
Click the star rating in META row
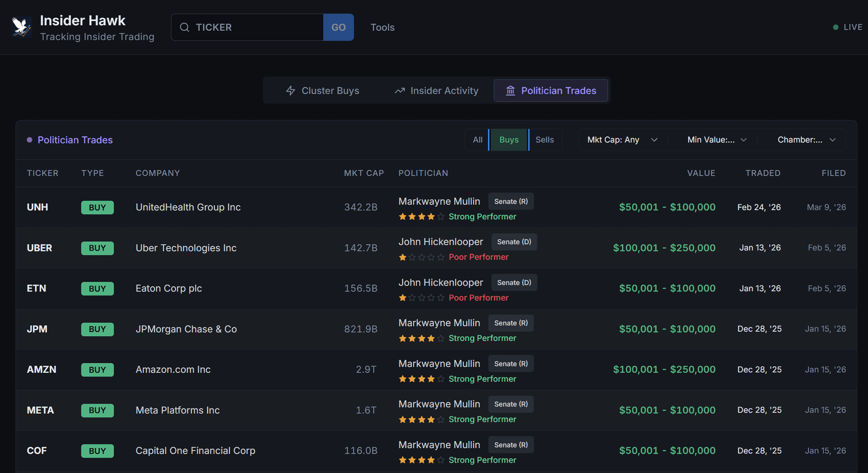[421, 420]
